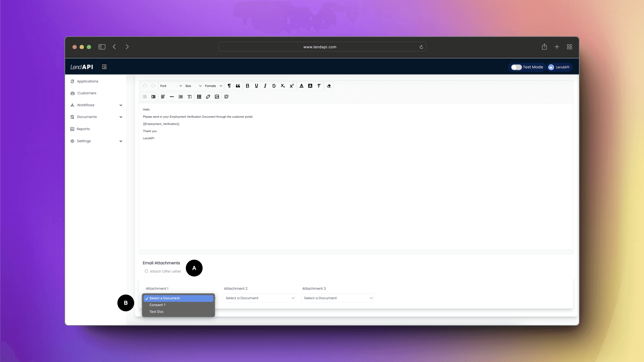Image resolution: width=644 pixels, height=362 pixels.
Task: Open the Attachment 2 document dropdown
Action: 259,297
